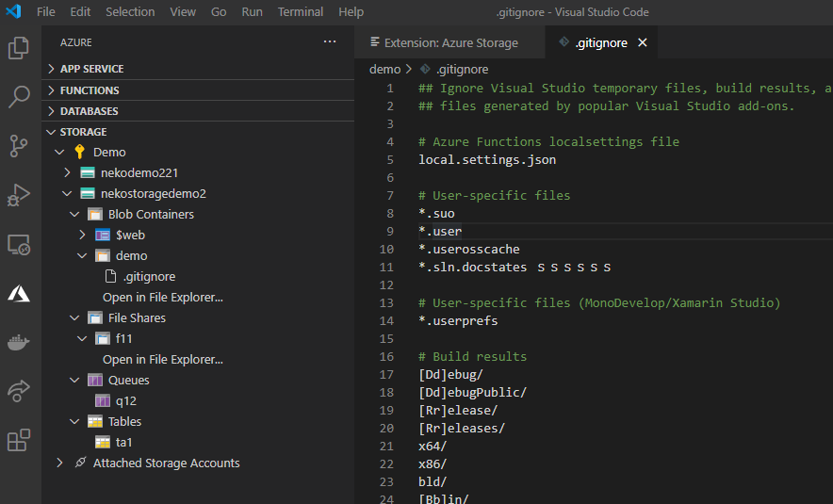The height and width of the screenshot is (504, 833).
Task: Select the q12 queue item
Action: (x=126, y=400)
